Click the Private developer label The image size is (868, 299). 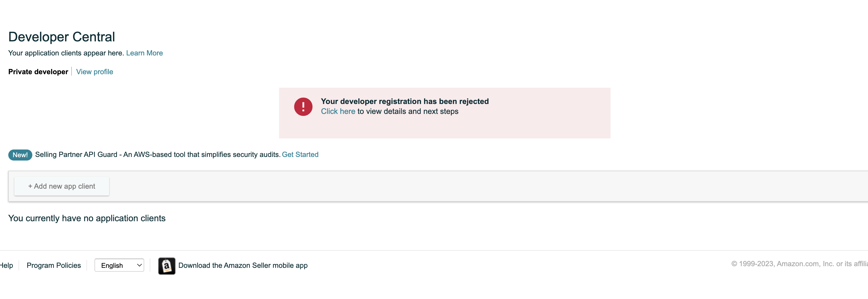38,72
